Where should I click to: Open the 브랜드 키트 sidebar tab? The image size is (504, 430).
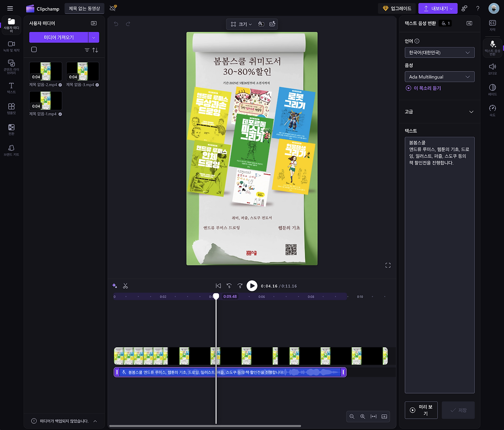coord(11,150)
